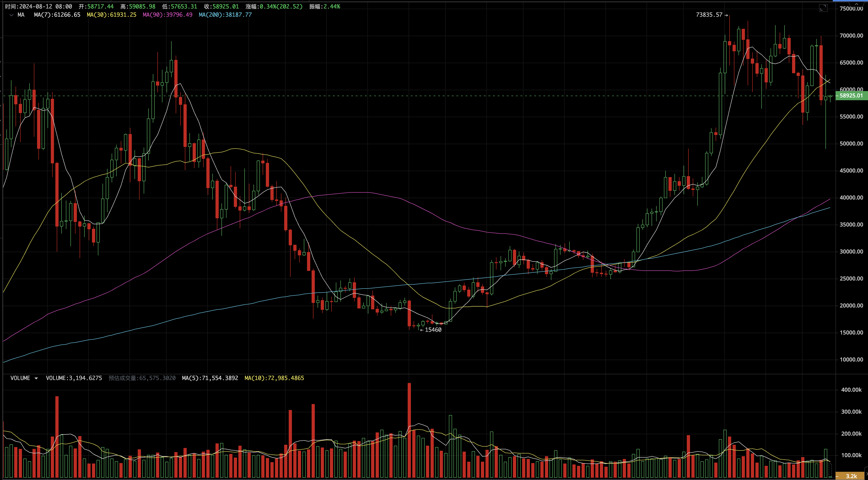The height and width of the screenshot is (480, 868).
Task: Click the orange 3.2k volume tag
Action: [851, 476]
